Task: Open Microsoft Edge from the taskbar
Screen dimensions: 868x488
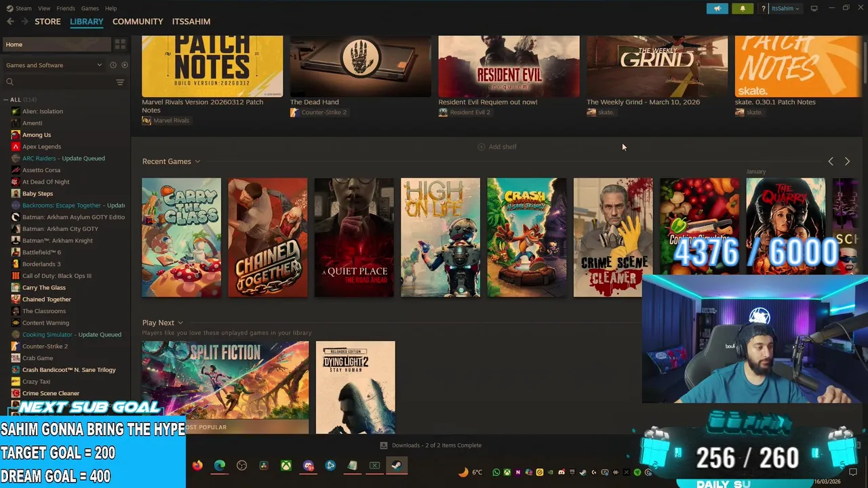Action: pos(220,466)
